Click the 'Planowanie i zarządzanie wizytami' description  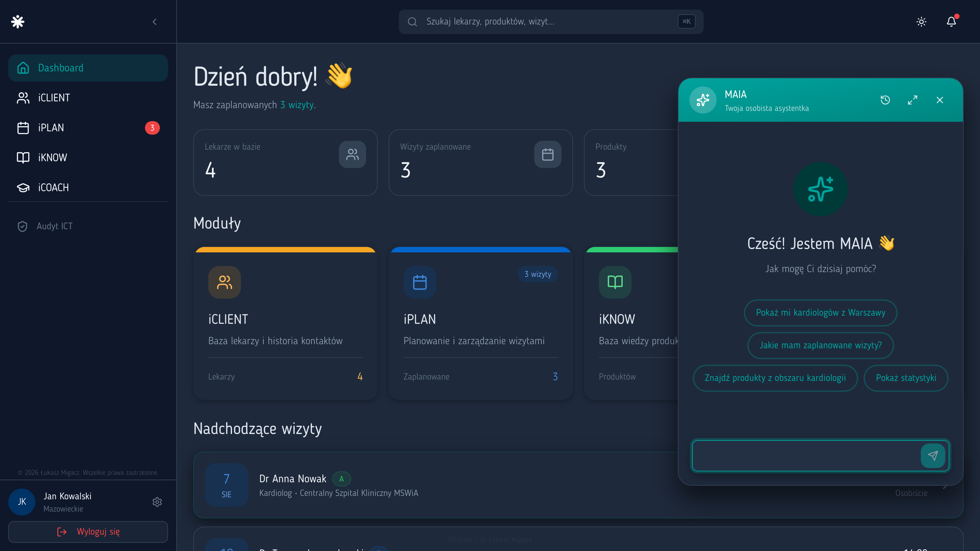(x=474, y=341)
